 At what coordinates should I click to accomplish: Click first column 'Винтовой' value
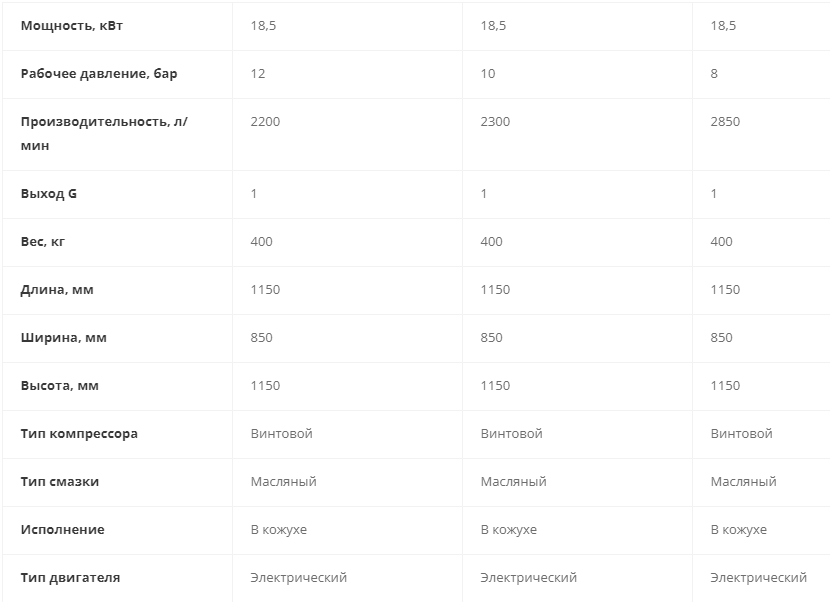282,434
